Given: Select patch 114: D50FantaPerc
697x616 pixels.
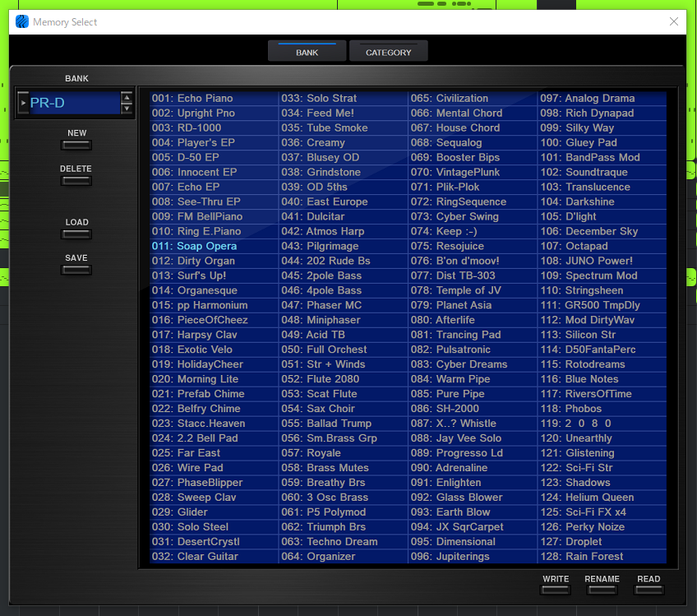Looking at the screenshot, I should [602, 350].
